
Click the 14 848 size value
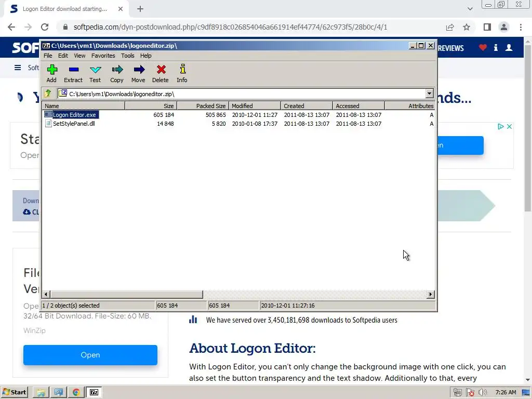[x=165, y=124]
